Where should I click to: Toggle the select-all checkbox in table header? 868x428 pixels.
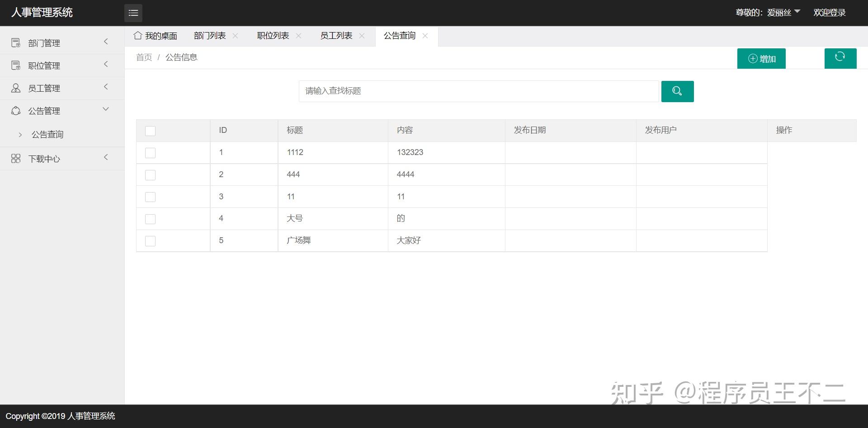click(150, 131)
